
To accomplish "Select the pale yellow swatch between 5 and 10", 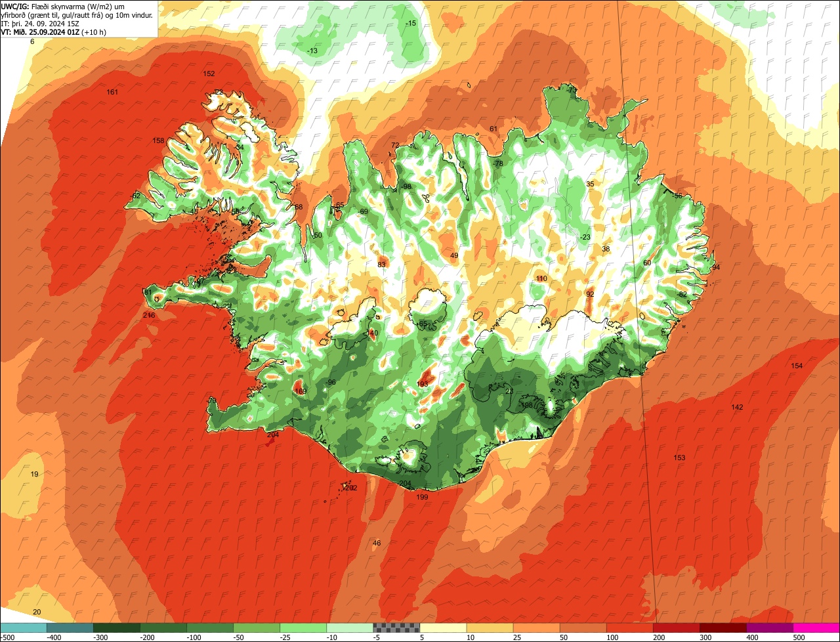I will click(x=443, y=628).
